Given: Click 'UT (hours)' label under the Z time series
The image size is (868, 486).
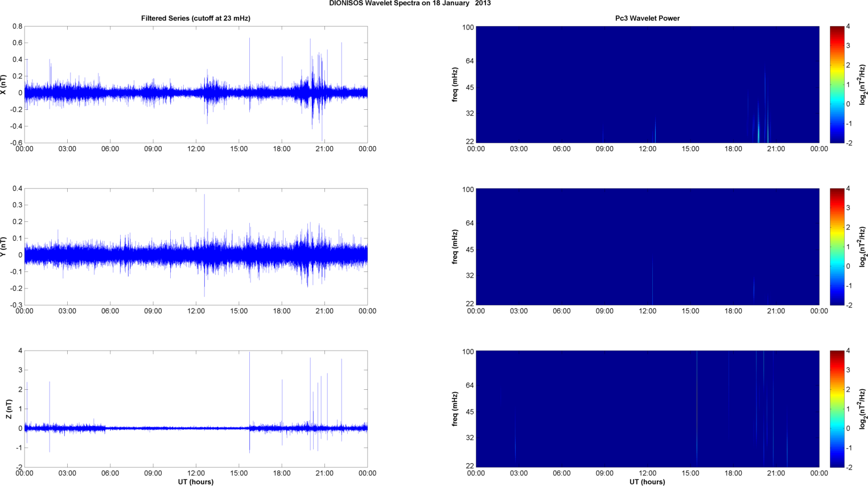Looking at the screenshot, I should pyautogui.click(x=196, y=482).
